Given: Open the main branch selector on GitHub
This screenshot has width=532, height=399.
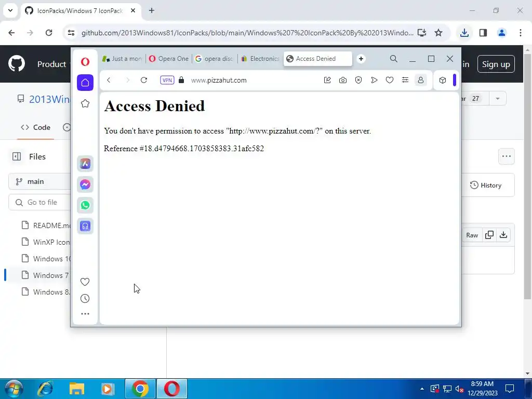Looking at the screenshot, I should coord(39,181).
